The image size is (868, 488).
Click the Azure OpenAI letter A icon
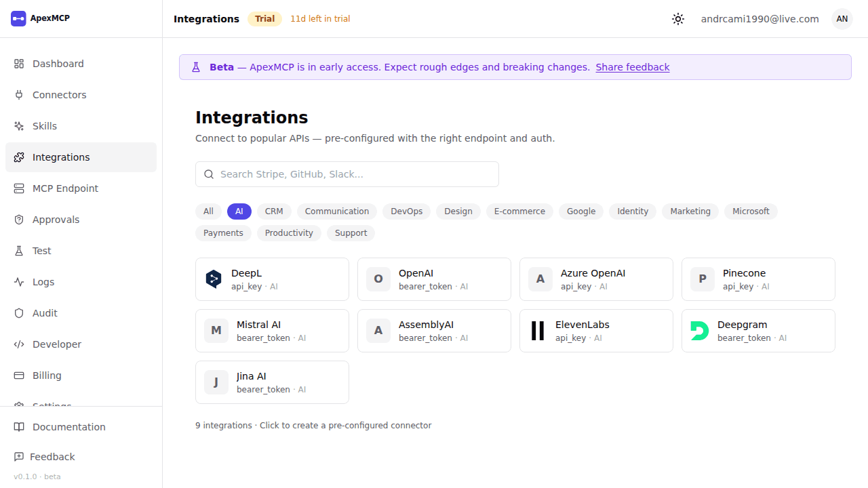540,279
